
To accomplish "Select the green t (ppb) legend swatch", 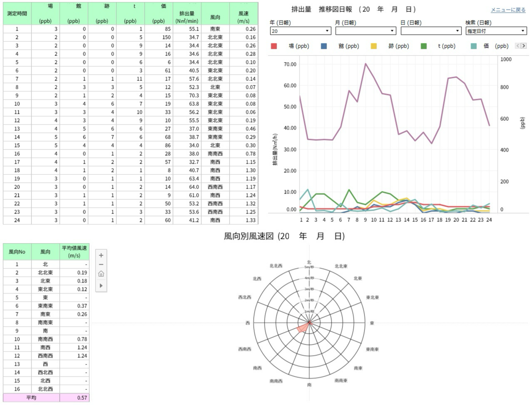I will [423, 46].
